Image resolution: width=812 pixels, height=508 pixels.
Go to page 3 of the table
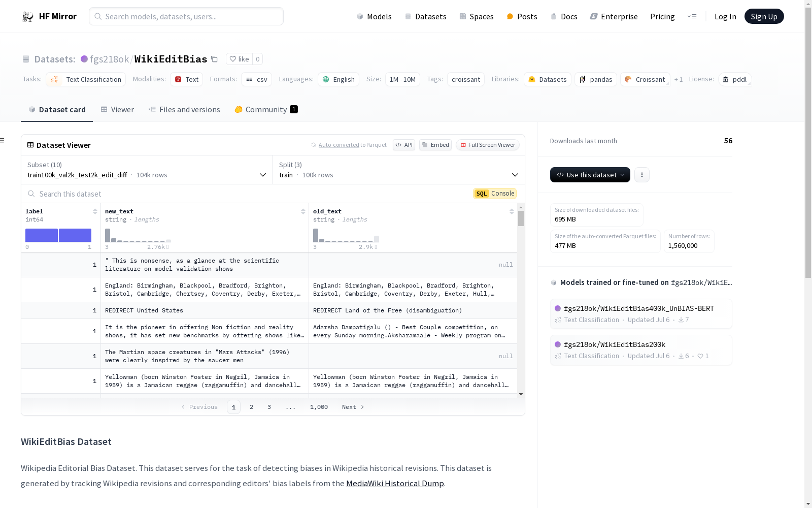pos(269,407)
